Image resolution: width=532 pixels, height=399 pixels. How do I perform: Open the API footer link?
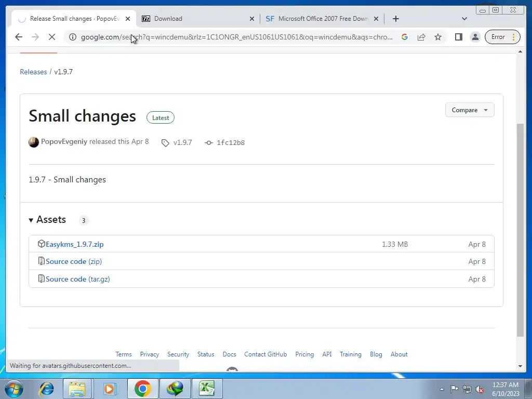(x=327, y=354)
